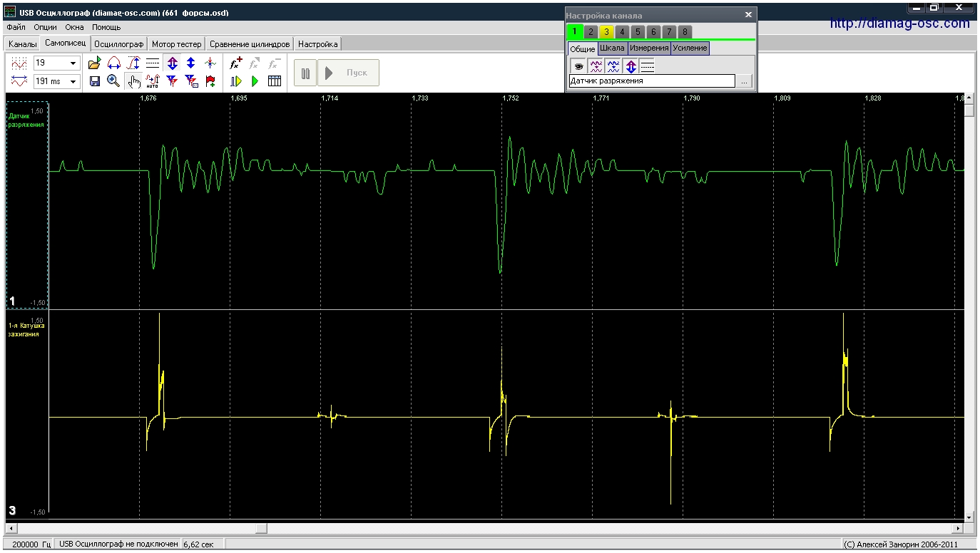Toggle the purple-blue arrows icon in channel settings
This screenshot has width=980, height=553.
point(631,66)
